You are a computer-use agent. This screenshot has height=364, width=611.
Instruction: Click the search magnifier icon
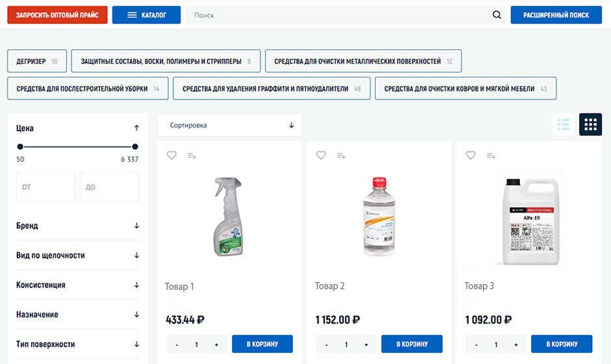click(497, 15)
